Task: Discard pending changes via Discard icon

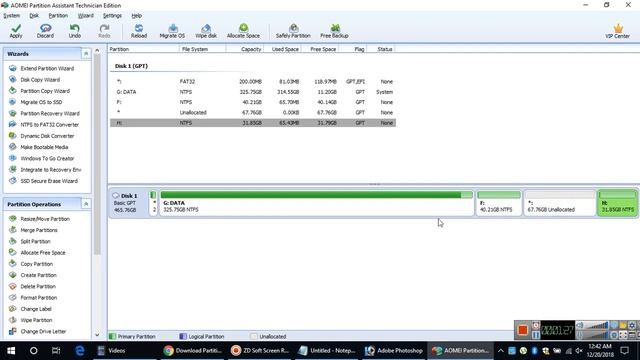Action: coord(45,31)
